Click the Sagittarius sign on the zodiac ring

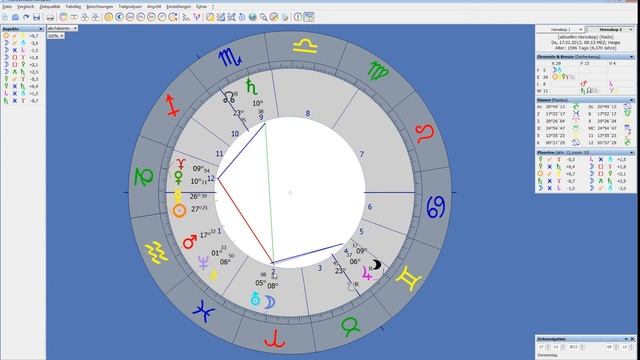tap(173, 106)
